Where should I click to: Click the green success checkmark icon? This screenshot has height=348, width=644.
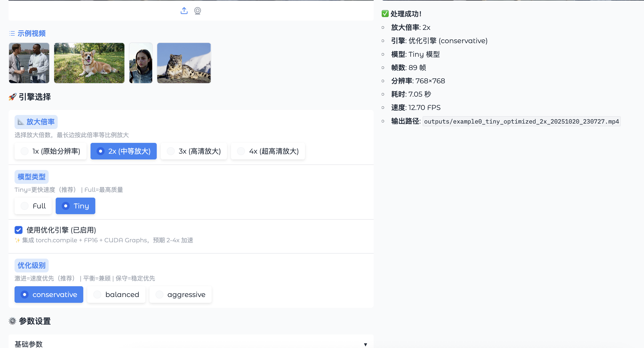pyautogui.click(x=385, y=14)
